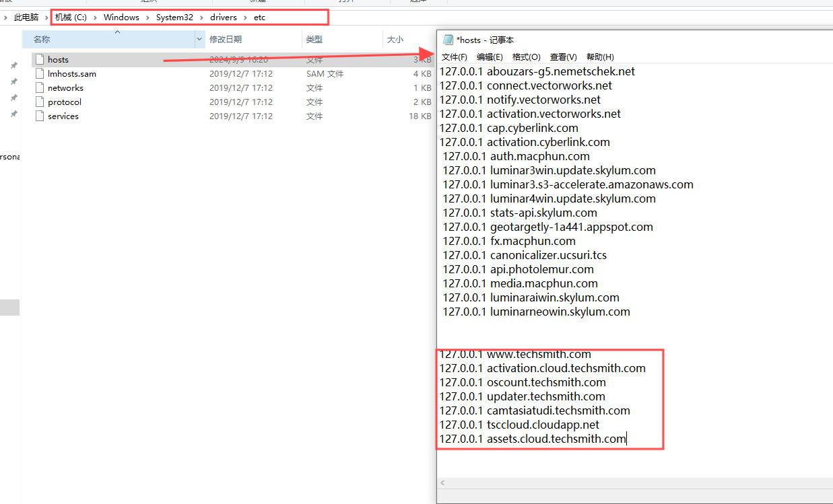Expand the chevron after 此电脑 in breadcrumb
Image resolution: width=833 pixels, height=504 pixels.
click(x=46, y=17)
